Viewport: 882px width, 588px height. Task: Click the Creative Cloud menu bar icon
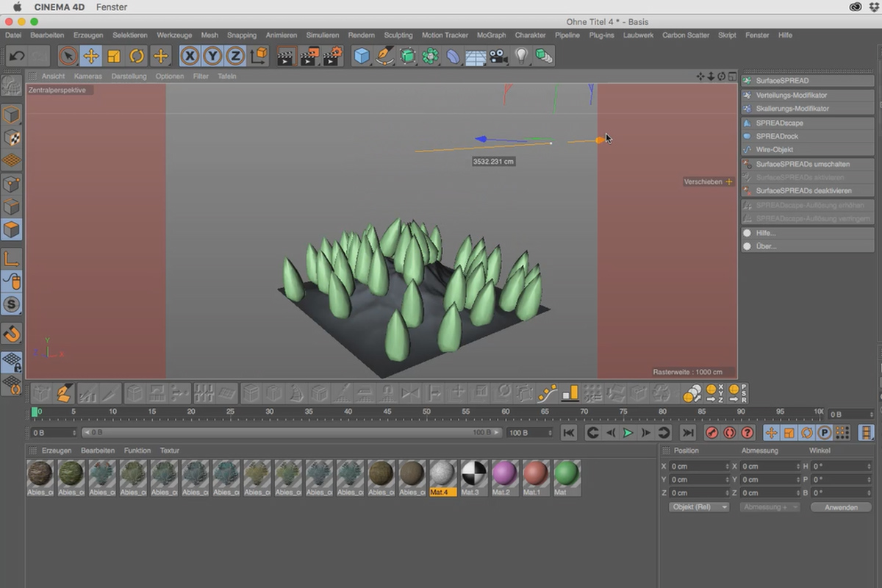click(x=856, y=7)
